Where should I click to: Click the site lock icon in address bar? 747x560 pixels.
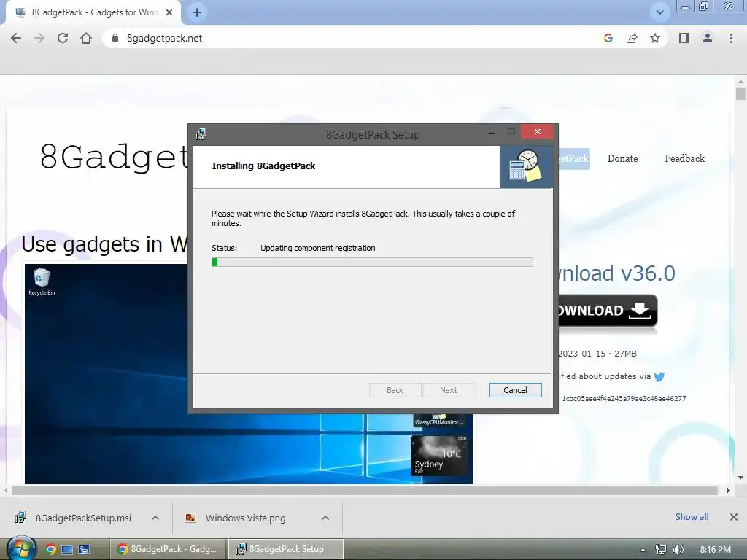tap(115, 38)
